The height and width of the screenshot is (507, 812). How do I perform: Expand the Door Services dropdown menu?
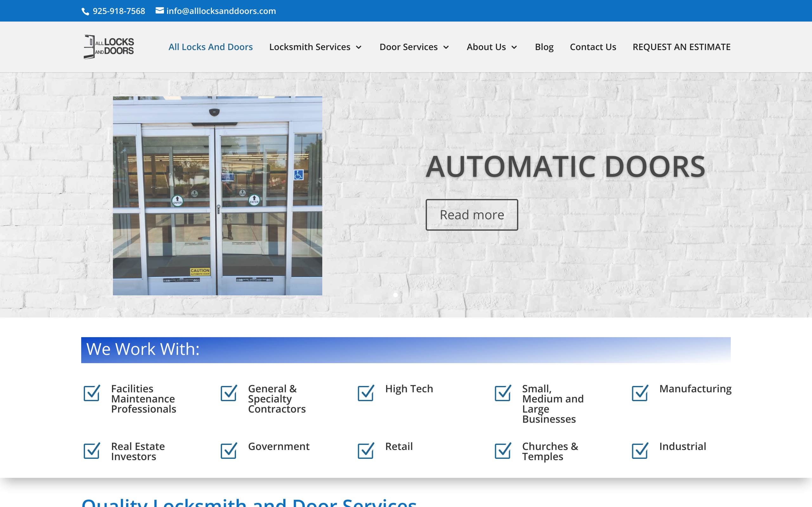(x=414, y=47)
